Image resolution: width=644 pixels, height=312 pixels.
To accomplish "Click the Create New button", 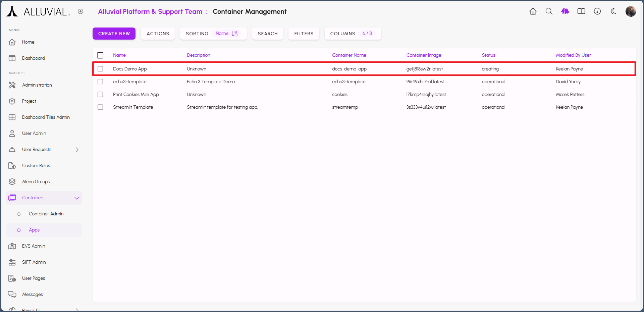I will coord(114,34).
